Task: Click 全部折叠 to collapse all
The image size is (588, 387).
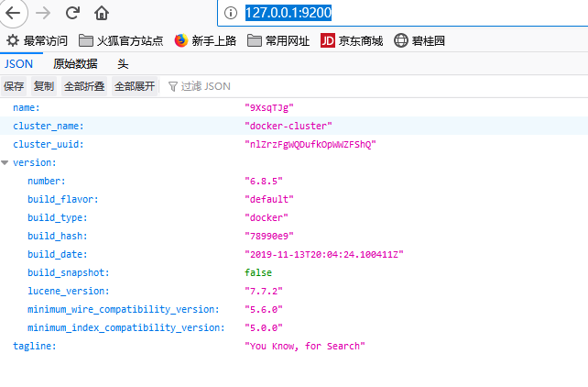Action: (84, 86)
